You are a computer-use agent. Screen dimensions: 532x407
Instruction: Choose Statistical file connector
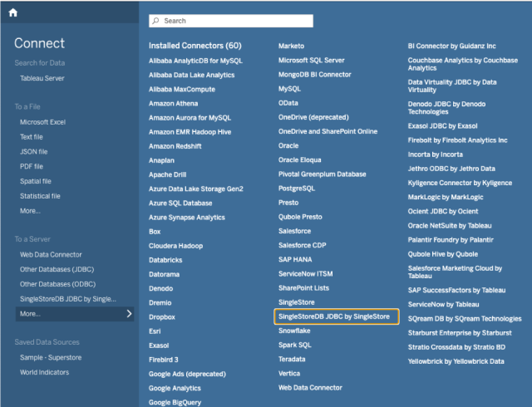click(40, 196)
